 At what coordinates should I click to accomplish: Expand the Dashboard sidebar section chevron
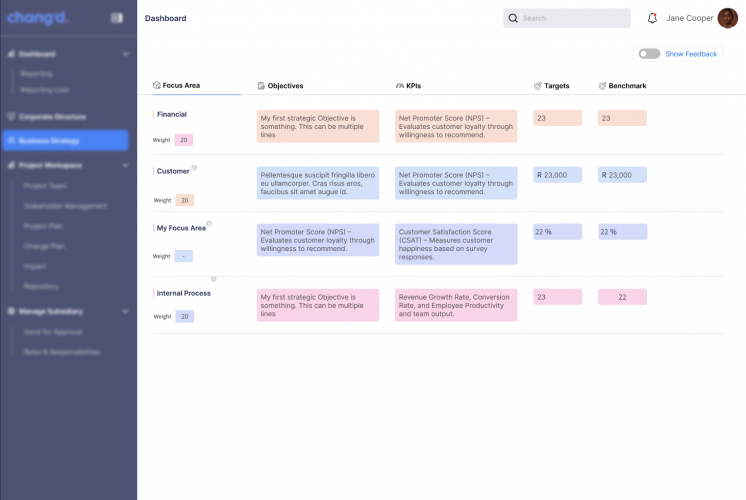click(125, 54)
